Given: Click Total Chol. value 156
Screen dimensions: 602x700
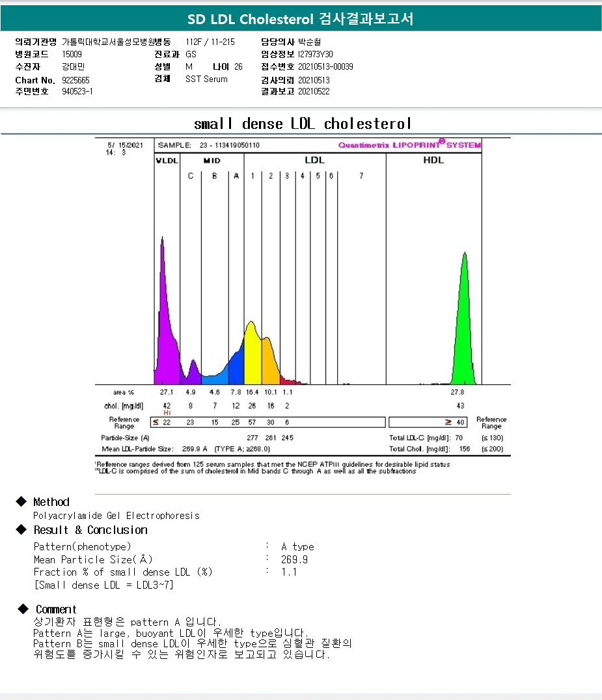Looking at the screenshot, I should (x=465, y=449).
